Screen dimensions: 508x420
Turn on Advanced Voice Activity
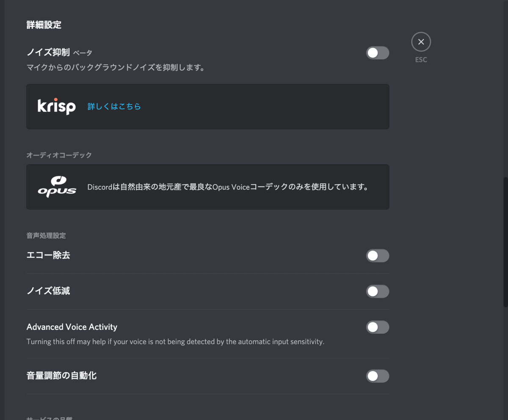click(378, 327)
